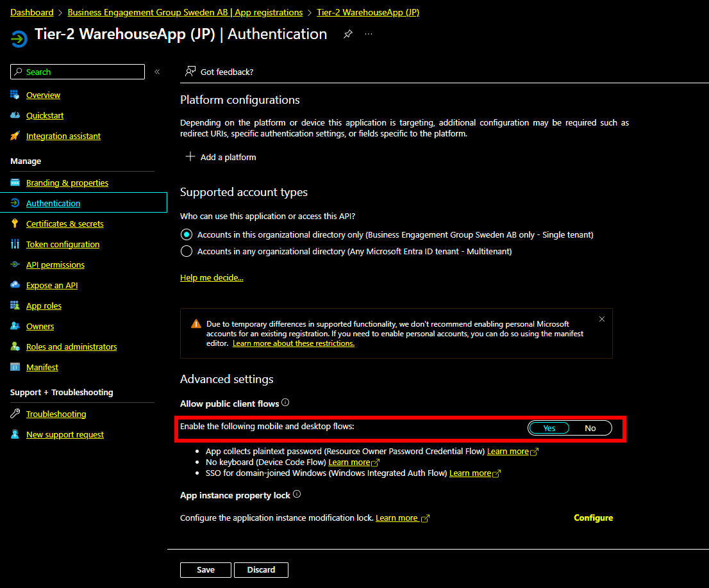Open the Overview page icon
Screen dimensions: 709x588
15,95
